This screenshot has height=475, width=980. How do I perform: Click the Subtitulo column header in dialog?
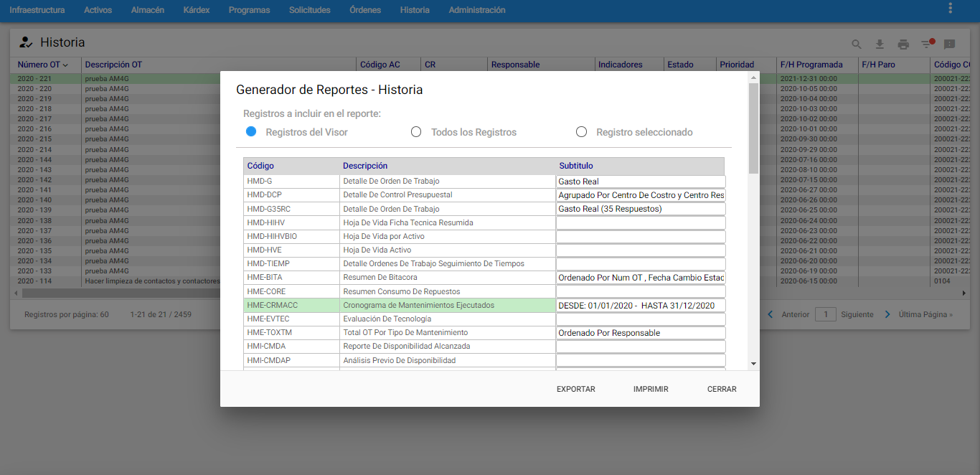tap(576, 166)
